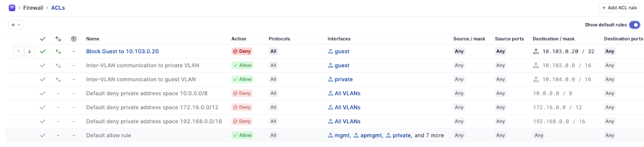Click the private interface link in the third row
This screenshot has width=644, height=147.
pos(343,80)
